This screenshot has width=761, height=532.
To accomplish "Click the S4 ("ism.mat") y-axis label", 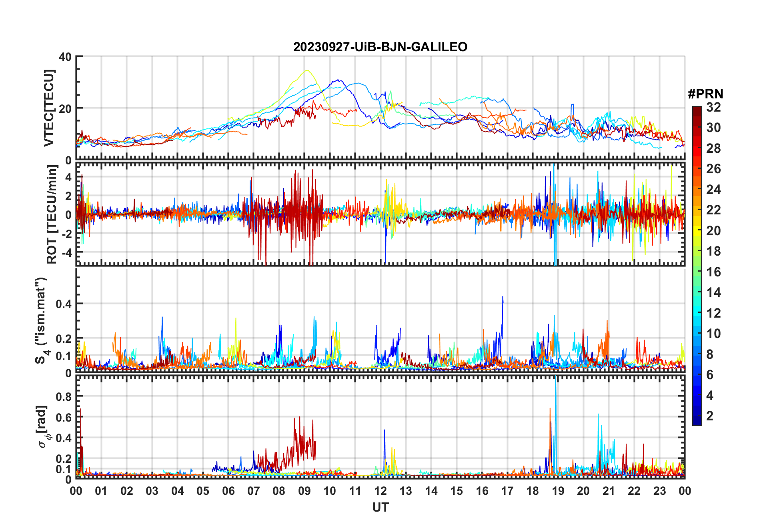I will click(41, 320).
